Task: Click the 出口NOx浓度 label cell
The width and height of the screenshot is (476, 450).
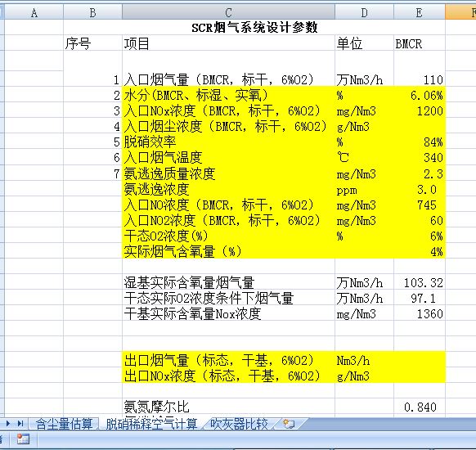Action: [228, 376]
